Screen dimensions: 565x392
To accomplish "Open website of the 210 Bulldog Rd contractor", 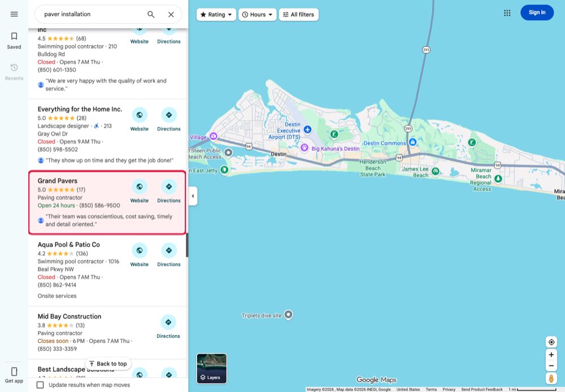I will [x=140, y=36].
